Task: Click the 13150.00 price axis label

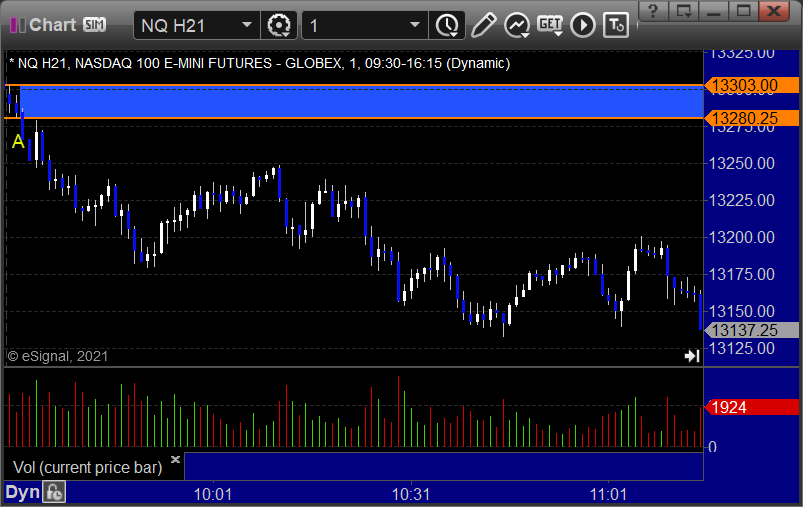Action: [x=742, y=311]
